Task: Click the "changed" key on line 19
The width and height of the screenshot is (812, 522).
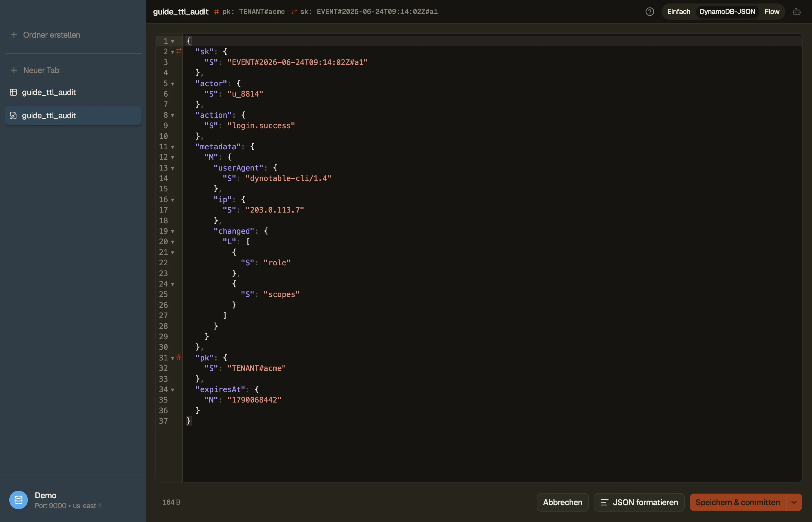Action: 234,231
